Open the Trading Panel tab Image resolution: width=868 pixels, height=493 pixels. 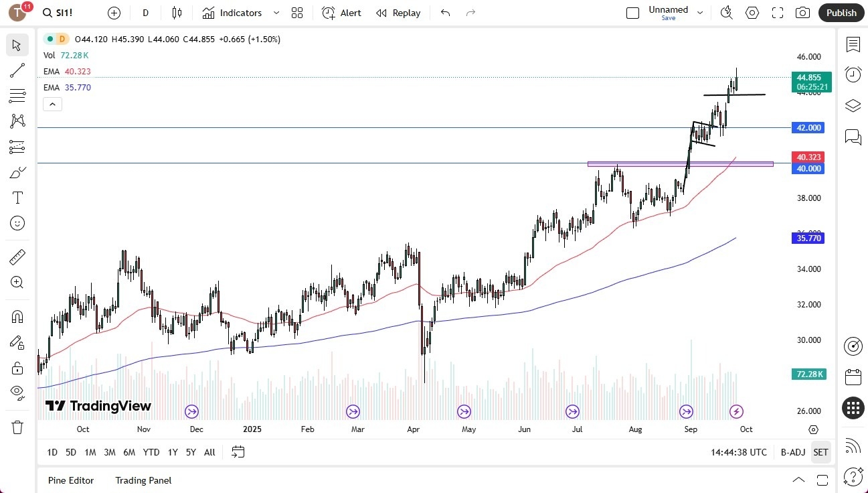coord(143,480)
